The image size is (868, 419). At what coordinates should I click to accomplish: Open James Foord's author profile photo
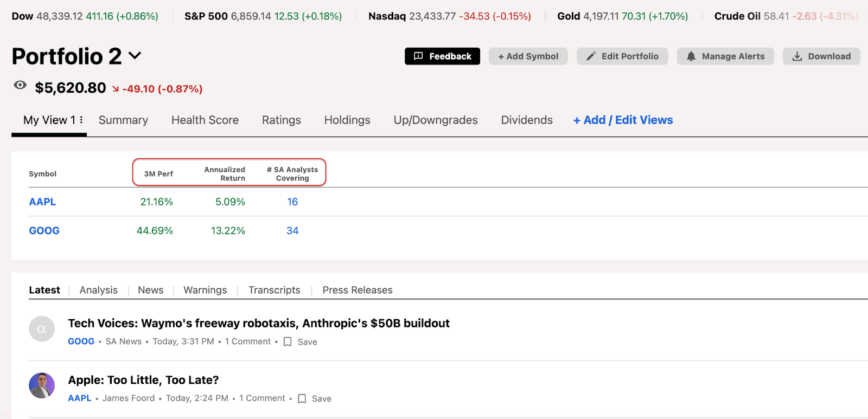(42, 385)
